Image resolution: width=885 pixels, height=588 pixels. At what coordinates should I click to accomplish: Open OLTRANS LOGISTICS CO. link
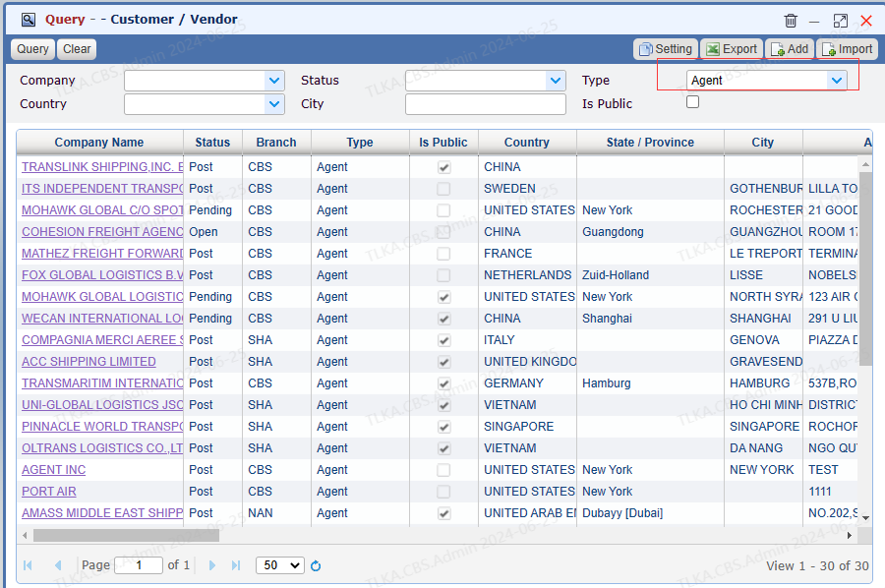pyautogui.click(x=102, y=448)
